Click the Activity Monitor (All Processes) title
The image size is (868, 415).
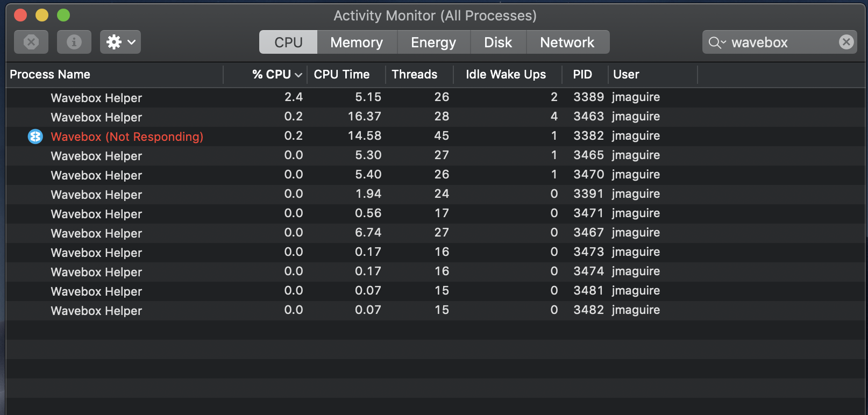435,16
